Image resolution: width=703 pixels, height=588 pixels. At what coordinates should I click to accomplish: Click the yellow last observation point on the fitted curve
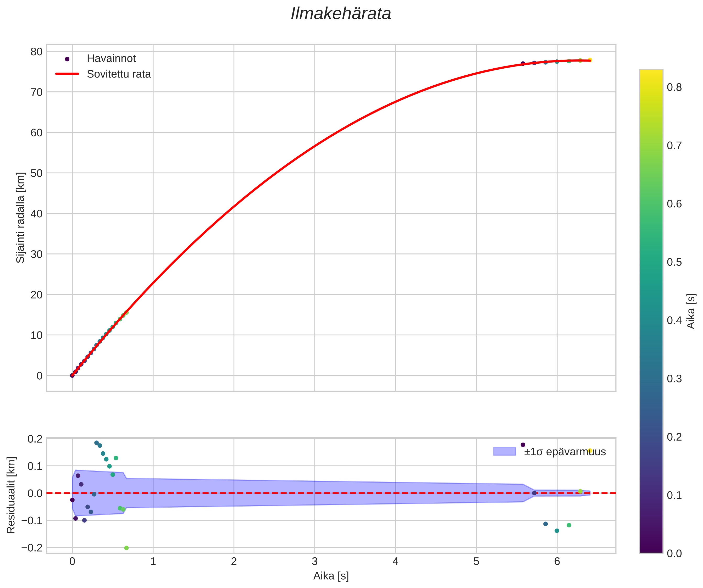tap(590, 60)
